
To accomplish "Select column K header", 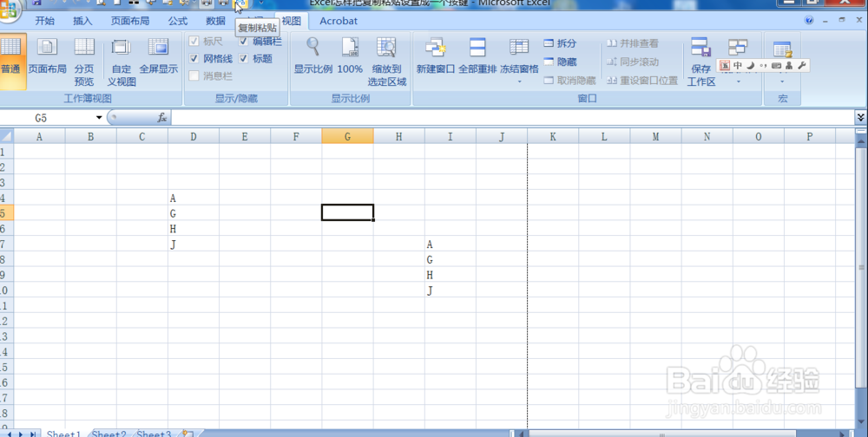I will click(553, 137).
